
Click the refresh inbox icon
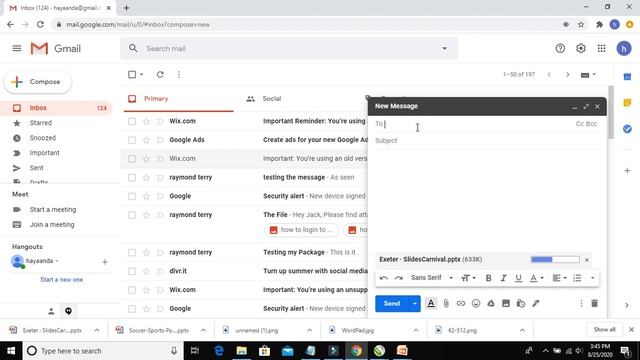(x=160, y=75)
